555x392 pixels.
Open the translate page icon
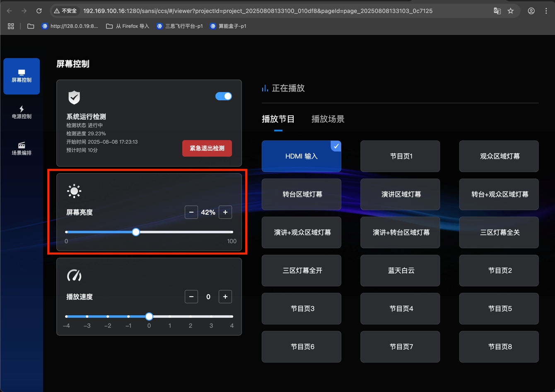click(x=497, y=11)
